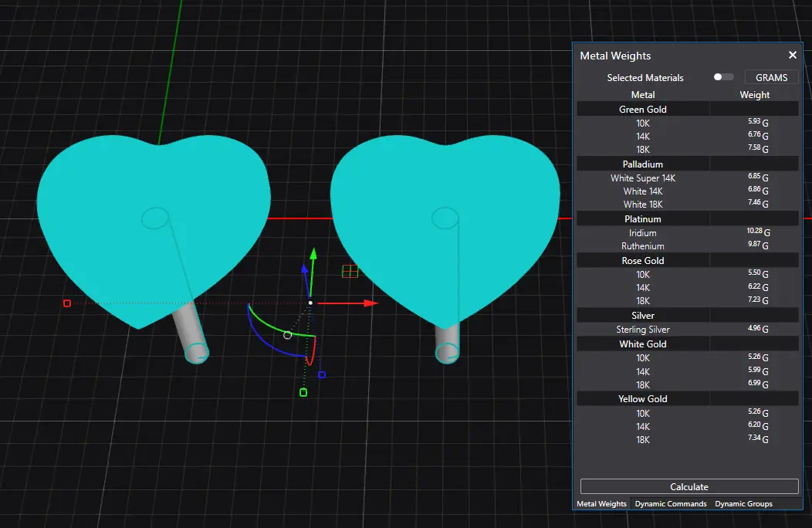
Task: Click the white gumball menu circle
Action: [x=288, y=335]
